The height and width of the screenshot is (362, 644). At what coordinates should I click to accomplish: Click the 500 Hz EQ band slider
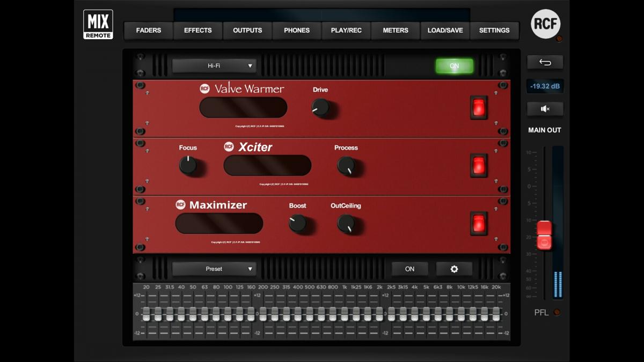[310, 314]
